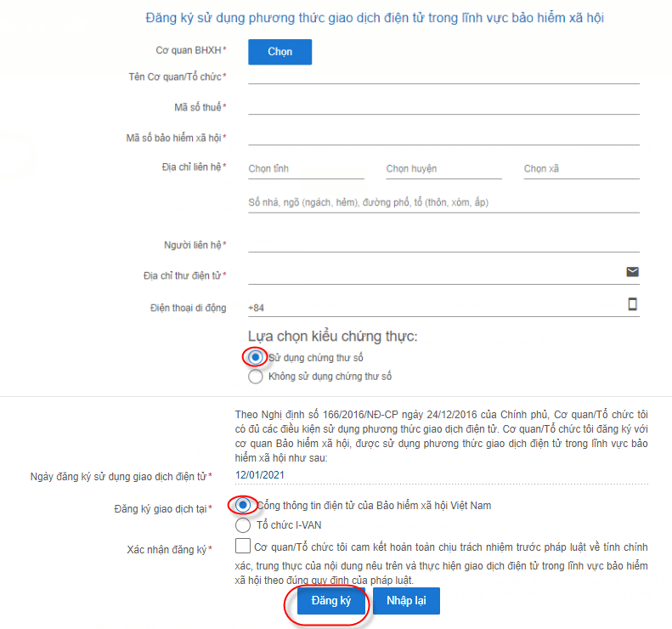Click the Lựa chọn kiểu chứng thực heading

pyautogui.click(x=332, y=337)
